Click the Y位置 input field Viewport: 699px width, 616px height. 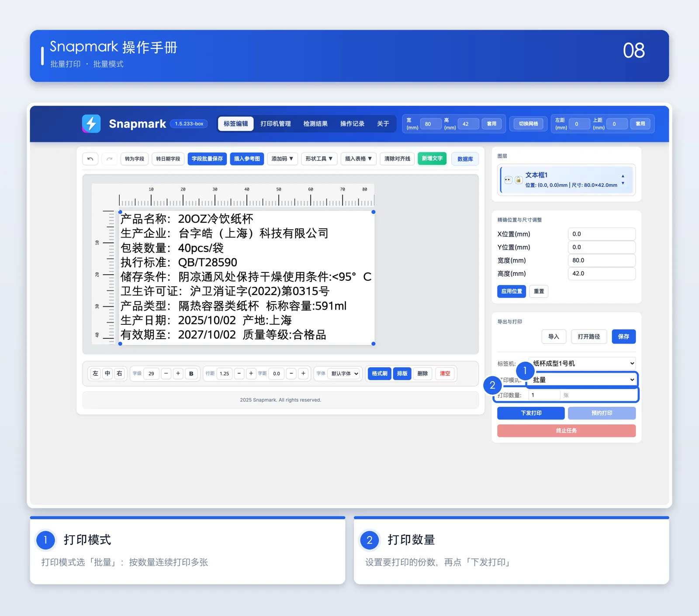[x=602, y=247]
